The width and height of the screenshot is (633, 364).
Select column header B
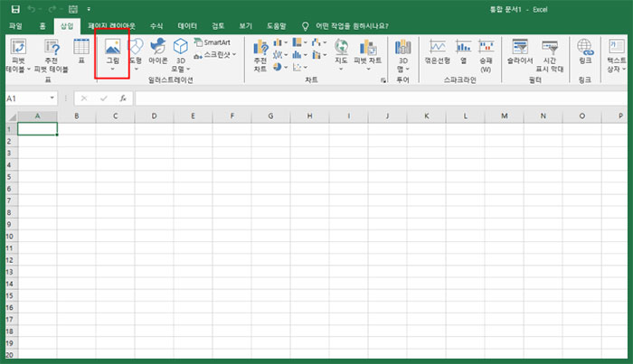76,117
